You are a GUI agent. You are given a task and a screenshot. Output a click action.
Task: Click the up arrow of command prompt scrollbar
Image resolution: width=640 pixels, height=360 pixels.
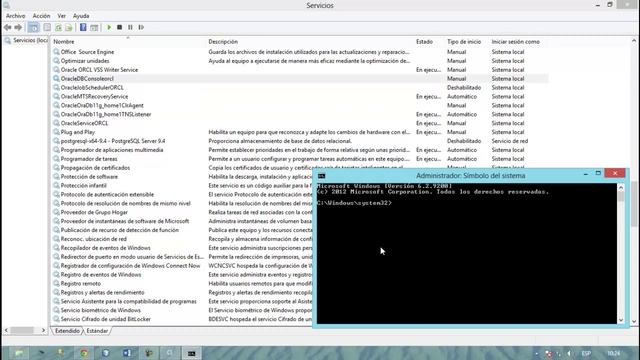(621, 188)
